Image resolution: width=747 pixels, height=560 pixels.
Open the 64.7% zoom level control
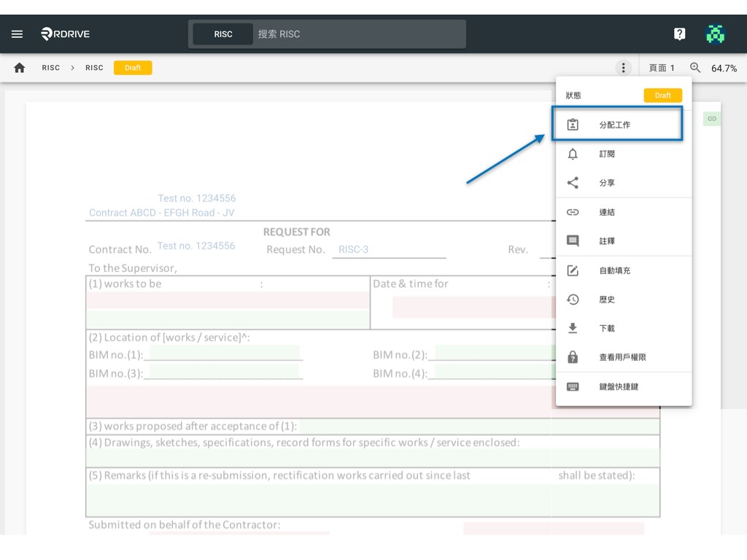[x=724, y=68]
